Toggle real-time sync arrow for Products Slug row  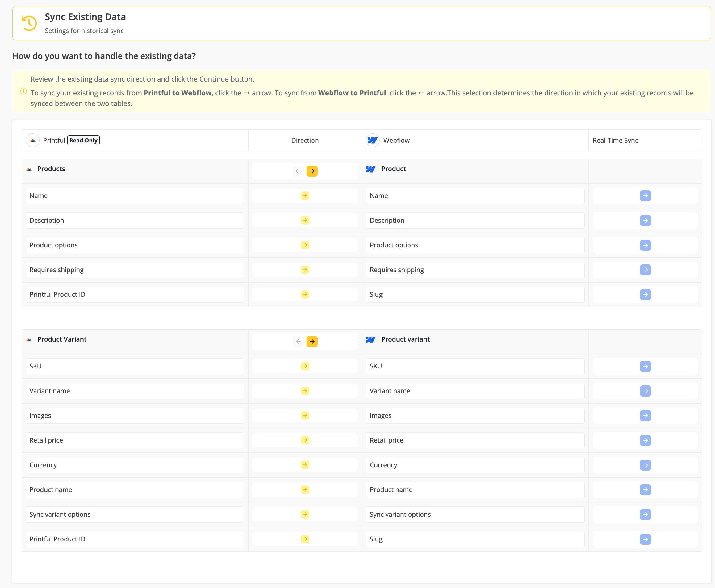tap(645, 295)
